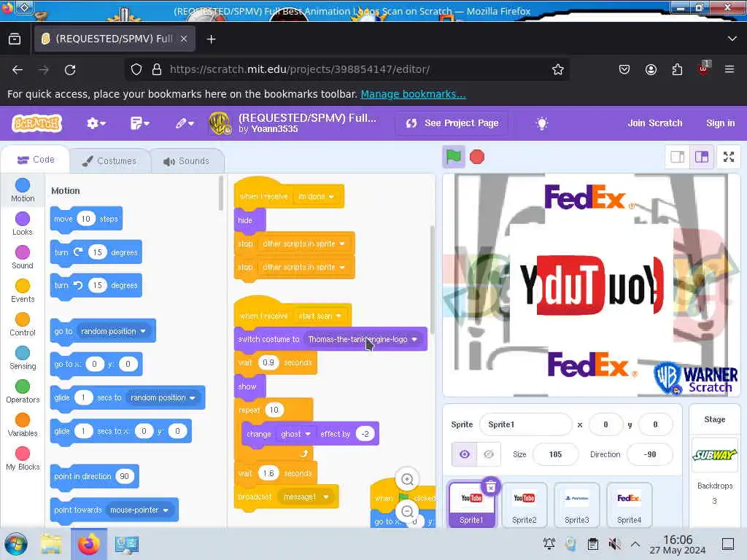Click block palette scrollbar

pyautogui.click(x=220, y=193)
